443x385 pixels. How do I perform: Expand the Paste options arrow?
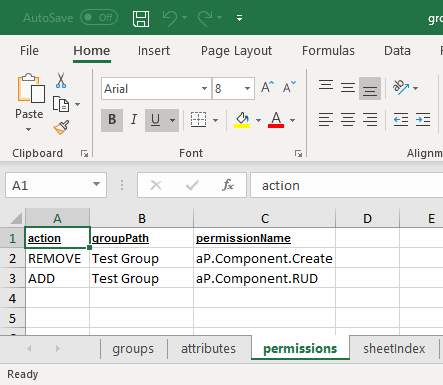[x=29, y=129]
